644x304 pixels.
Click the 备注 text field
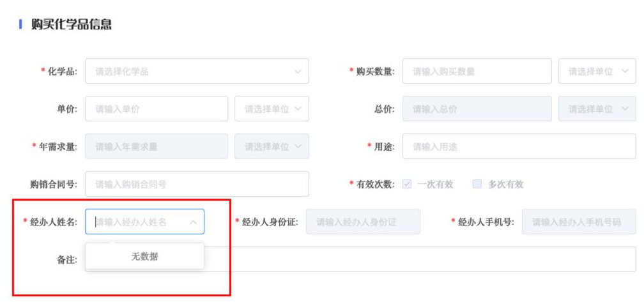[415, 260]
